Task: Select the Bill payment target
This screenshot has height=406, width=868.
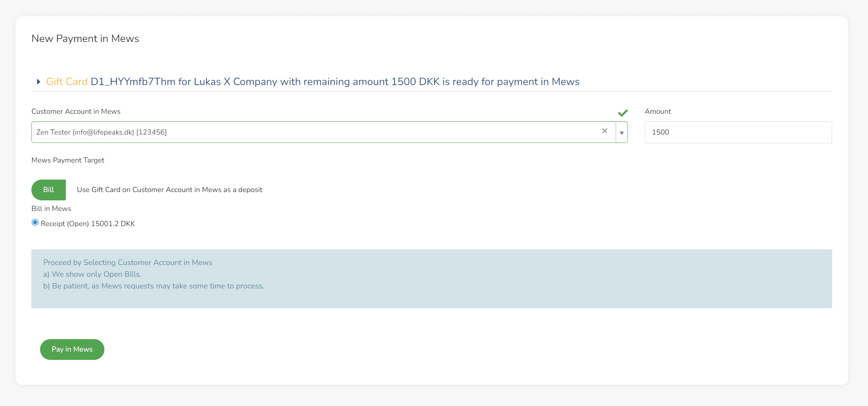Action: tap(48, 190)
